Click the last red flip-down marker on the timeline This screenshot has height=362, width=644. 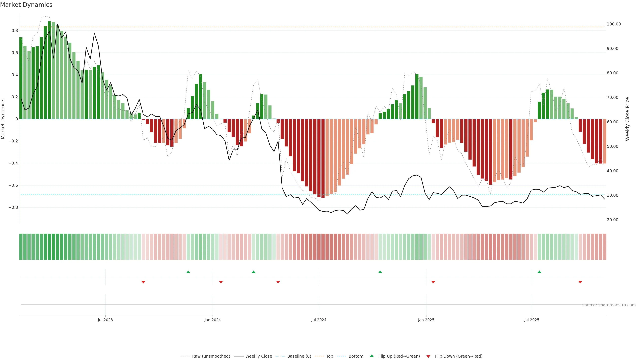point(580,282)
